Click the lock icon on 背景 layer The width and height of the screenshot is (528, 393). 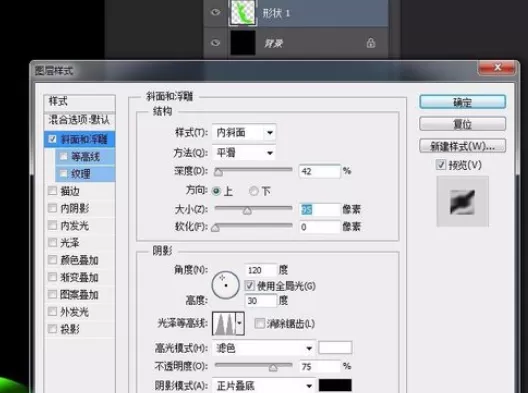(371, 43)
